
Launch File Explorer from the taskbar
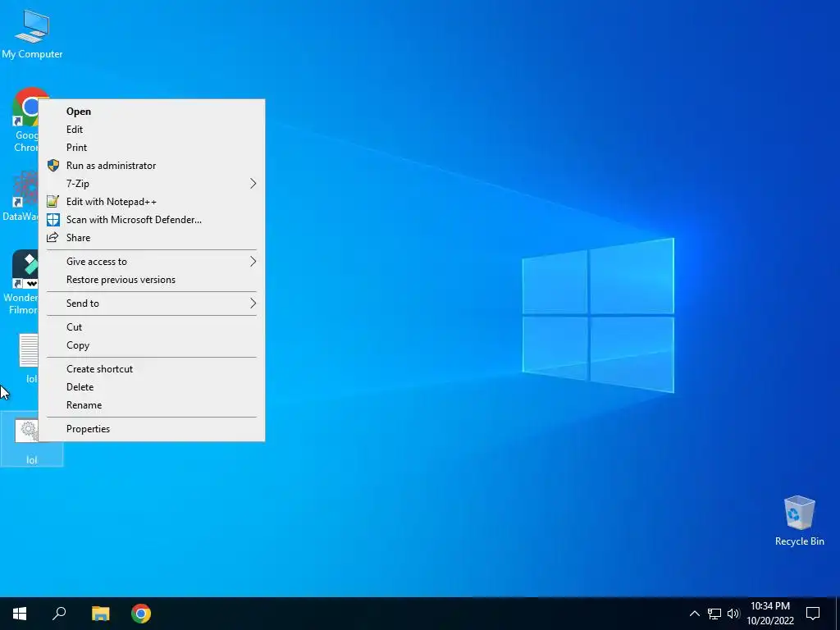pyautogui.click(x=100, y=614)
